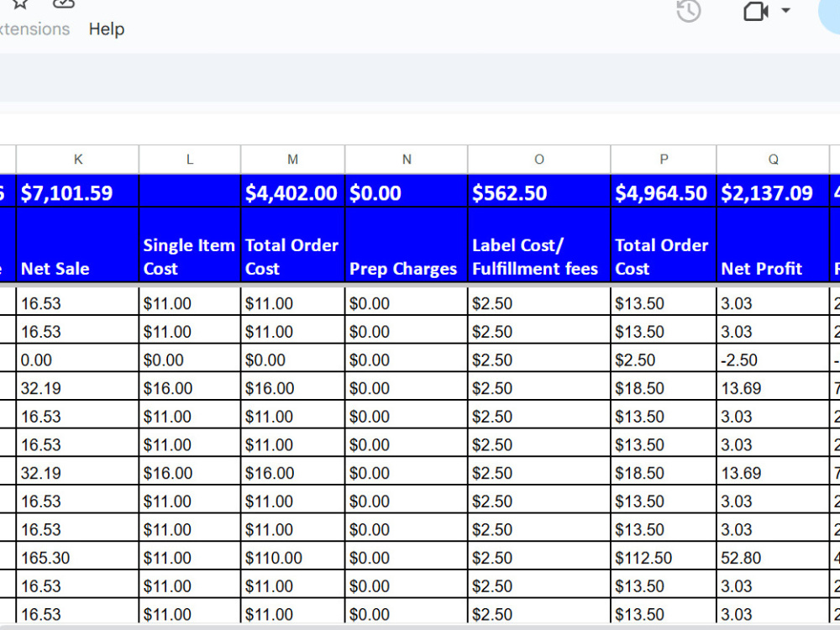Select the Net Profit header cell
The image size is (840, 630).
(773, 244)
